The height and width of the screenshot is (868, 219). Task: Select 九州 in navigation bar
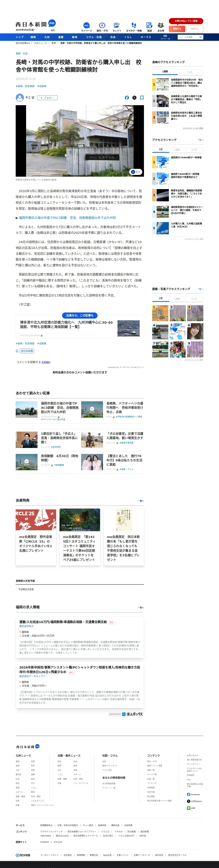tap(47, 37)
